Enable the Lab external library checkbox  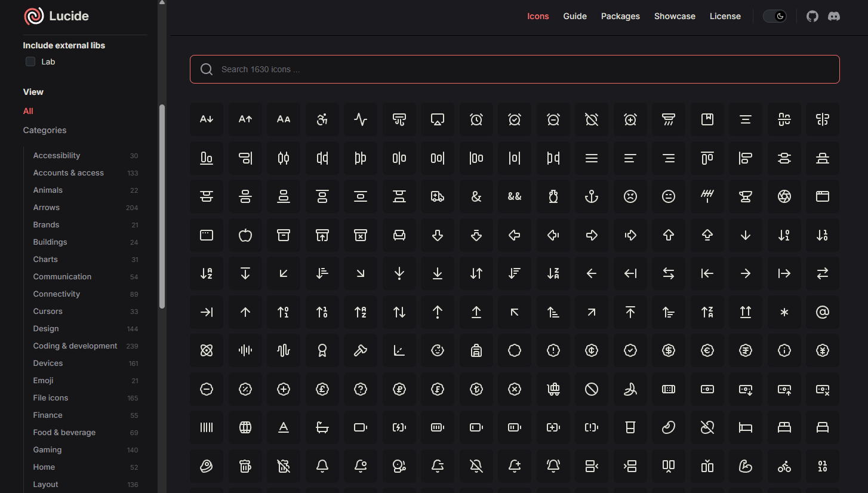coord(30,61)
